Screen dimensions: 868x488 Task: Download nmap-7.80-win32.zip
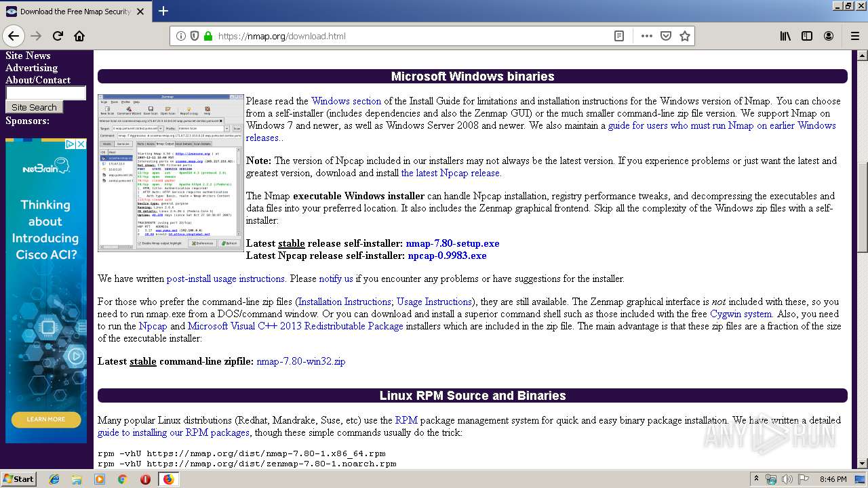[x=301, y=361]
